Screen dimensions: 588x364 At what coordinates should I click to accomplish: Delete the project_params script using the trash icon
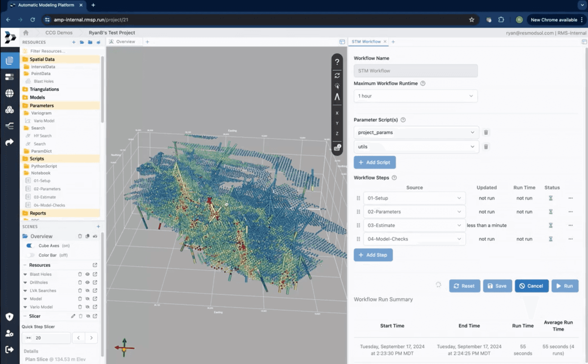click(486, 132)
